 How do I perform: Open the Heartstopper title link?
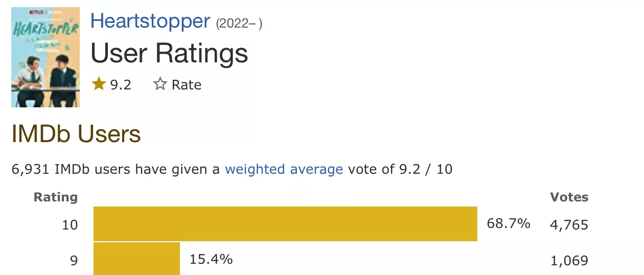pos(150,21)
